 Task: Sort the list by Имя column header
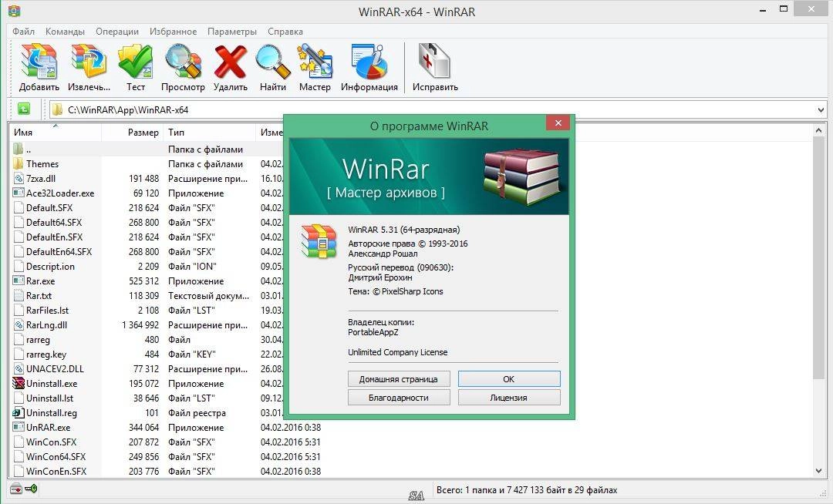tap(55, 132)
